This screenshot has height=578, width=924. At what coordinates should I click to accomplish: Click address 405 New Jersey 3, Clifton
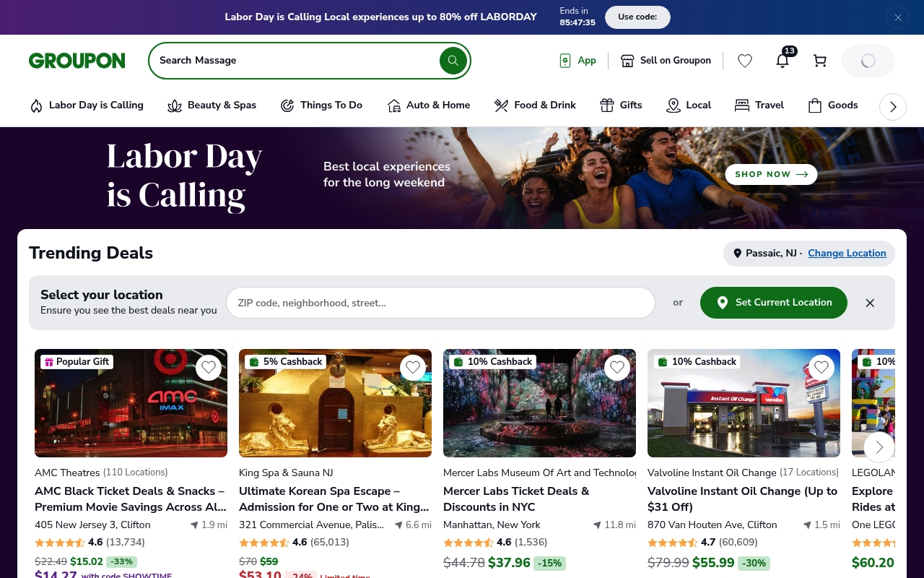[92, 525]
